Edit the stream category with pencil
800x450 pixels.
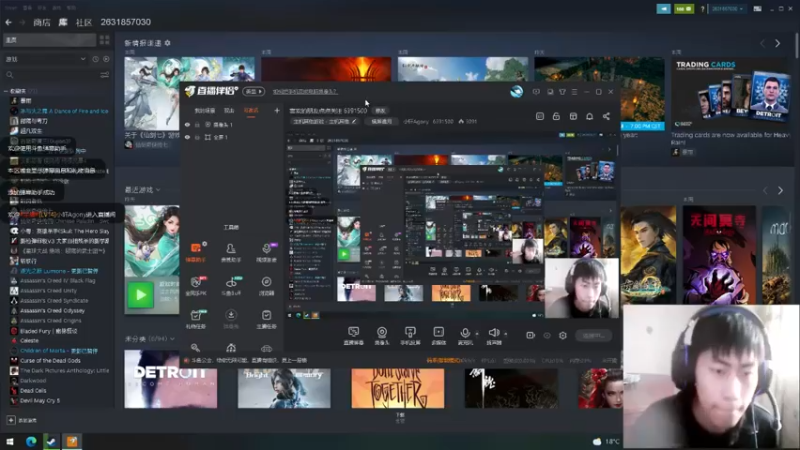point(354,122)
